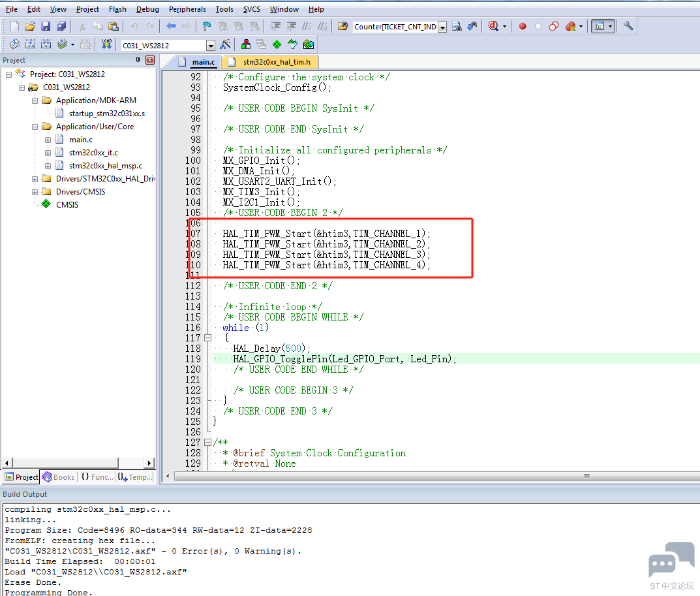700x596 pixels.
Task: Create a new file with the New icon
Action: click(x=15, y=26)
